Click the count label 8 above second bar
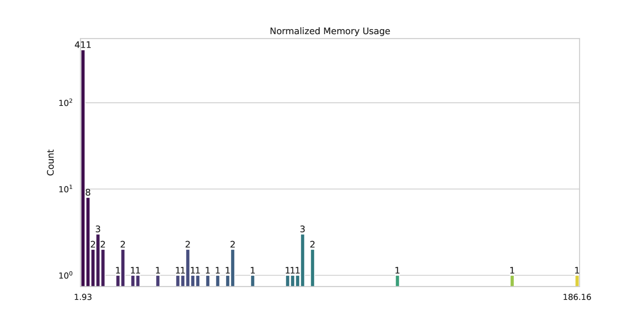644x322 pixels. pos(88,192)
